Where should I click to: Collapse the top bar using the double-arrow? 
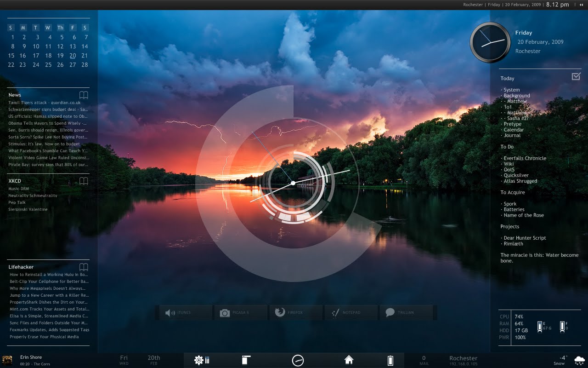tap(582, 5)
